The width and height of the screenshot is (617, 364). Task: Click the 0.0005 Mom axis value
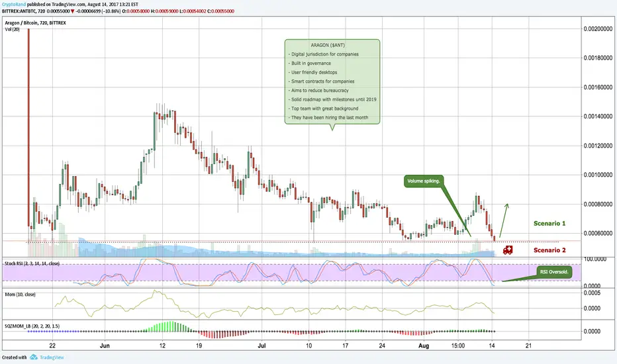(592, 293)
